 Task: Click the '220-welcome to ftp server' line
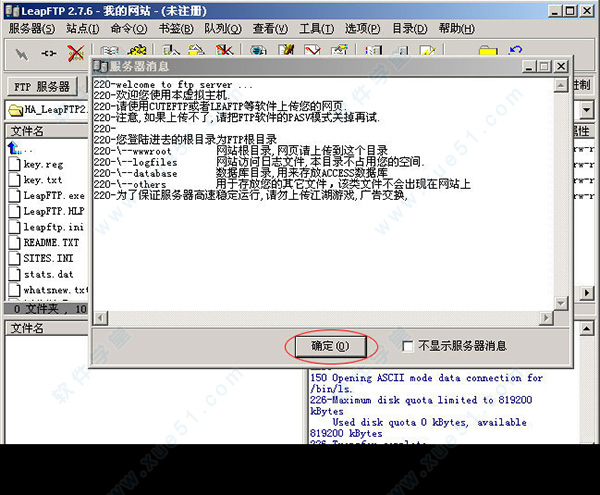(x=173, y=85)
